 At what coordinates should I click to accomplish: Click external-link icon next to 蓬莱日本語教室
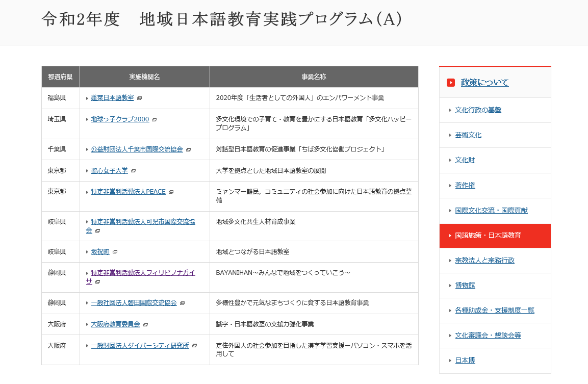(x=139, y=98)
